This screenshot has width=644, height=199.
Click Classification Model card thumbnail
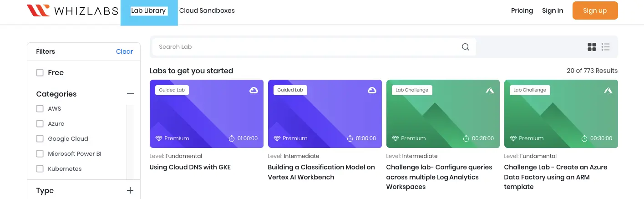tap(325, 114)
